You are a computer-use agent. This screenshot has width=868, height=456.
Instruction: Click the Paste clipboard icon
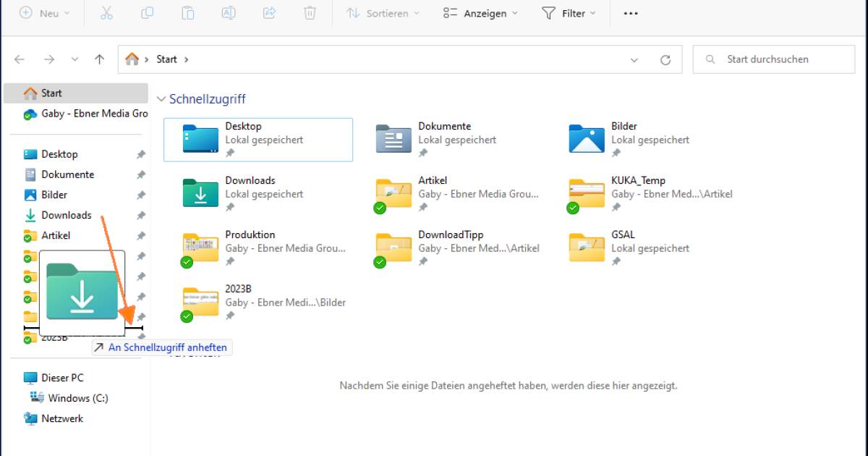tap(187, 13)
